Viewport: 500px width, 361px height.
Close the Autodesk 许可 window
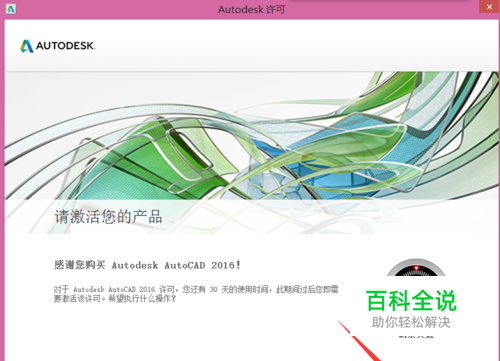489,7
